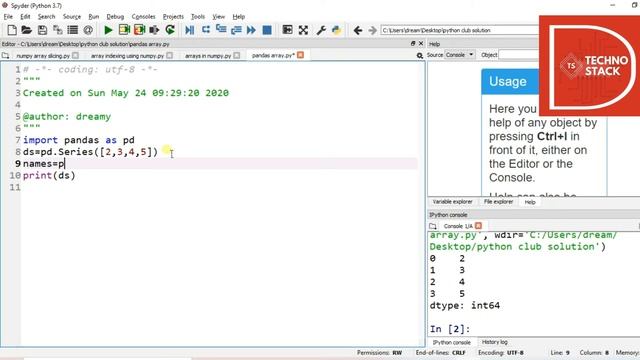Close arrays in numpy.py tab
Image resolution: width=640 pixels, height=360 pixels.
[237, 55]
